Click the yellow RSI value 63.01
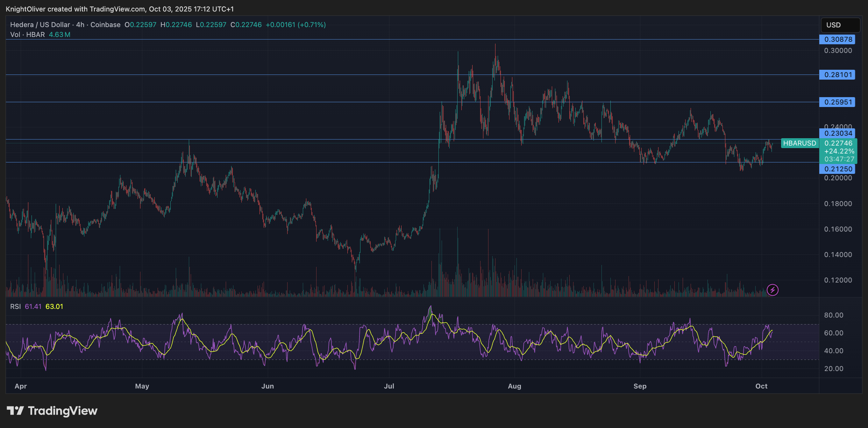The image size is (868, 428). (x=54, y=307)
